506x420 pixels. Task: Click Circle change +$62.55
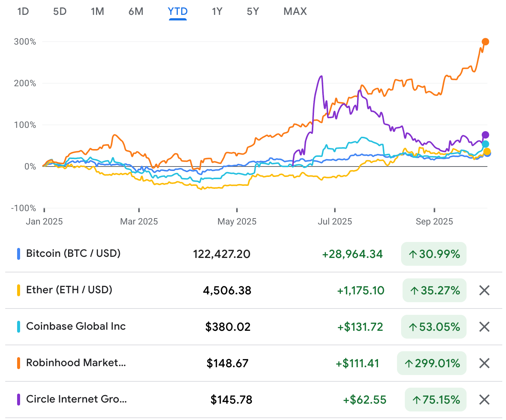click(x=365, y=400)
